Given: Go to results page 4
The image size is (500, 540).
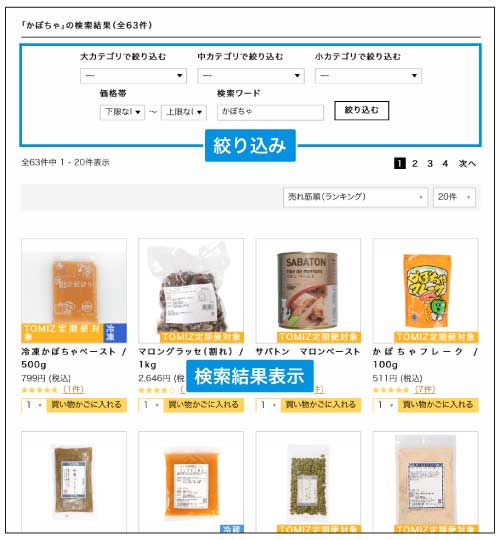Looking at the screenshot, I should [x=445, y=164].
